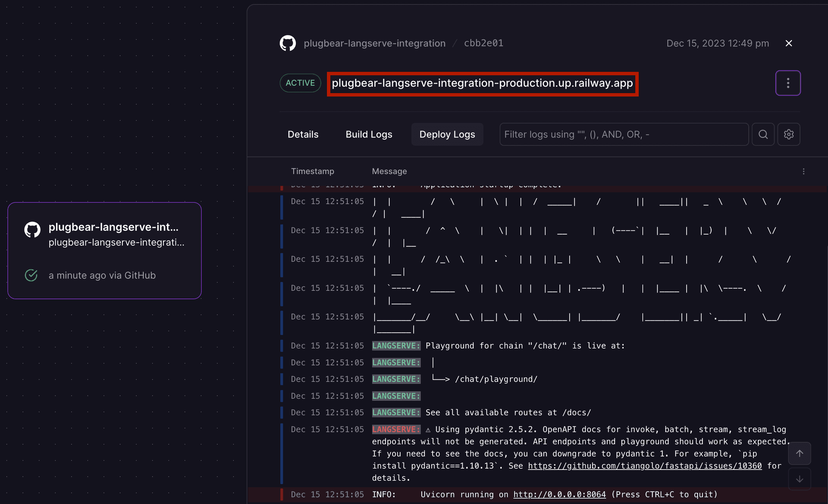
Task: Switch to the Build Logs tab
Action: (369, 134)
